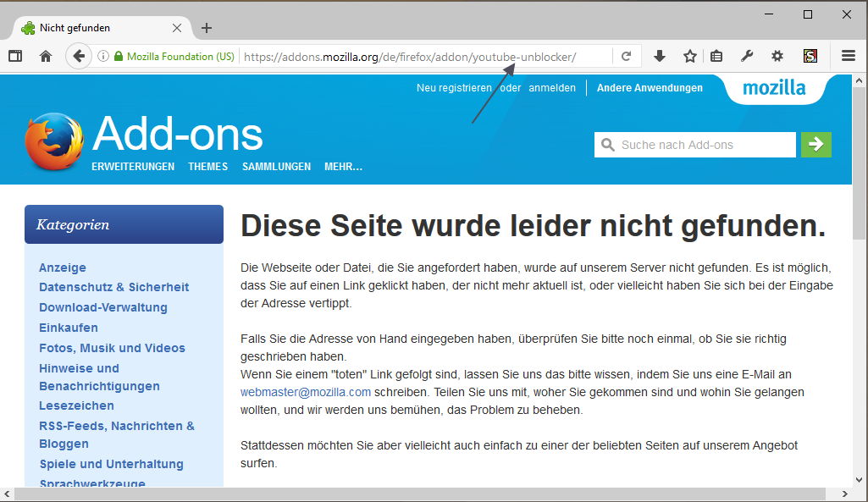Screen dimensions: 868x502
Task: Click the NoScript S toolbar icon
Action: pyautogui.click(x=810, y=56)
